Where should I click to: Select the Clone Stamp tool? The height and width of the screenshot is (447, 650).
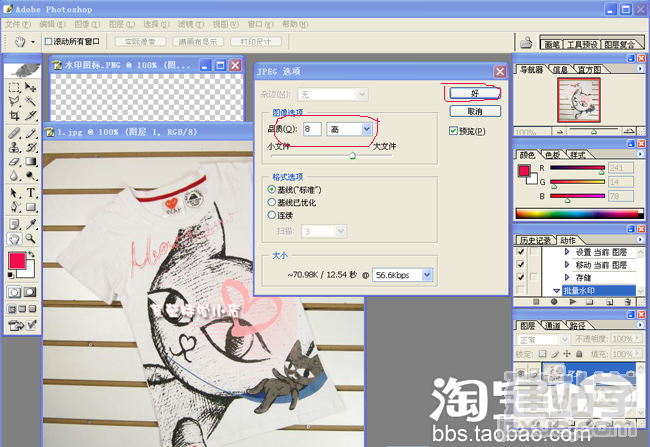click(x=14, y=147)
